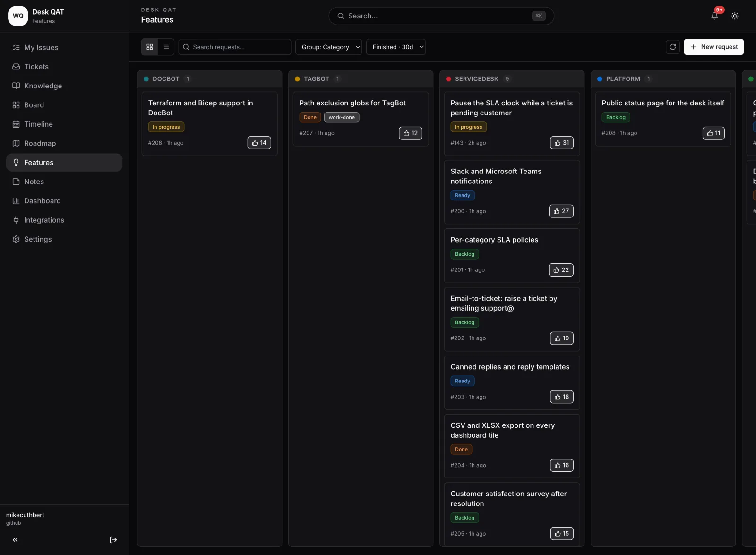
Task: Open the notifications bell
Action: click(714, 16)
